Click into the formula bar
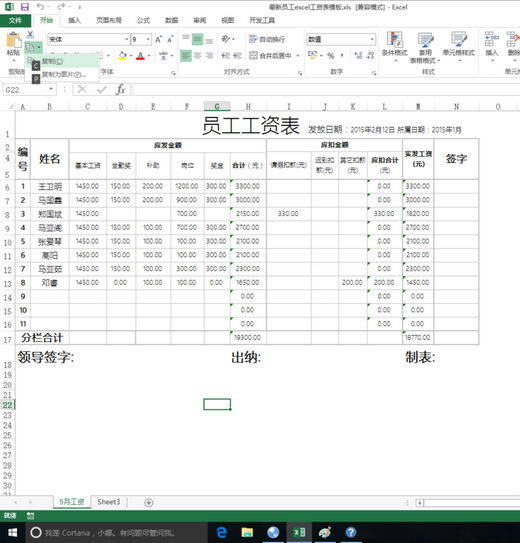The image size is (520, 543). pyautogui.click(x=325, y=90)
